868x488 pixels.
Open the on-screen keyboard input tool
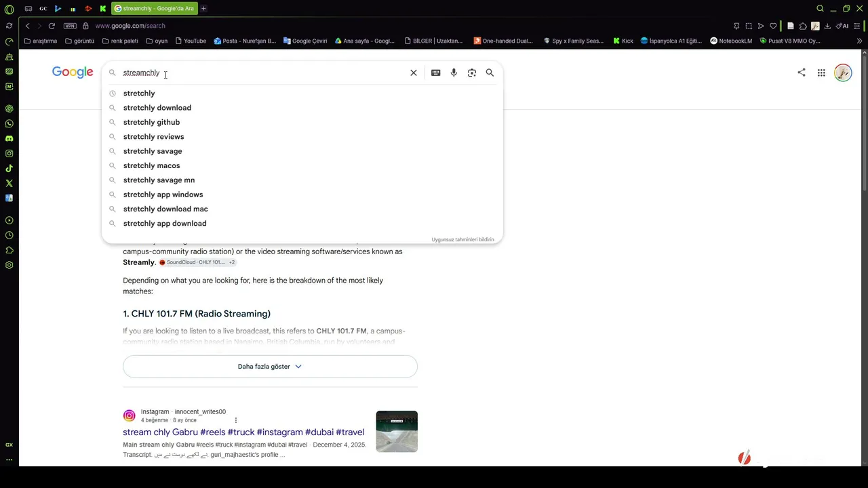436,73
